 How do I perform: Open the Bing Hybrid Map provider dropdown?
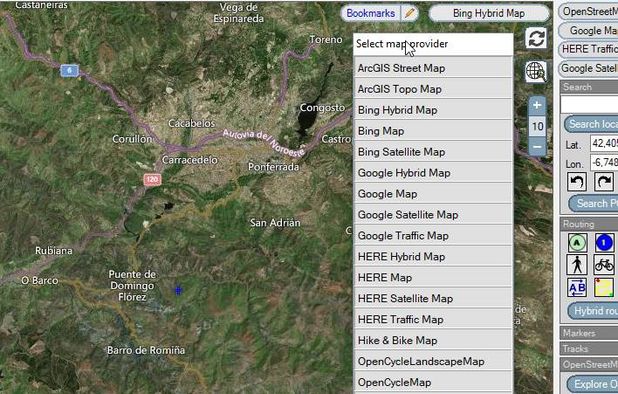click(x=489, y=13)
